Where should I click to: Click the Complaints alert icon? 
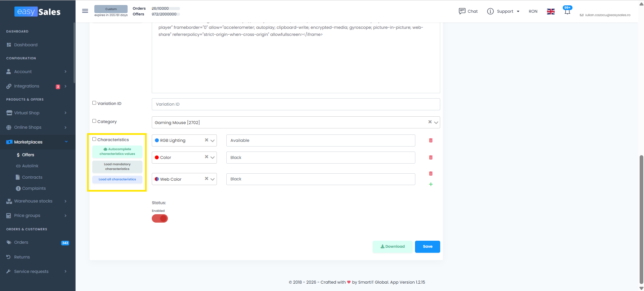[18, 188]
